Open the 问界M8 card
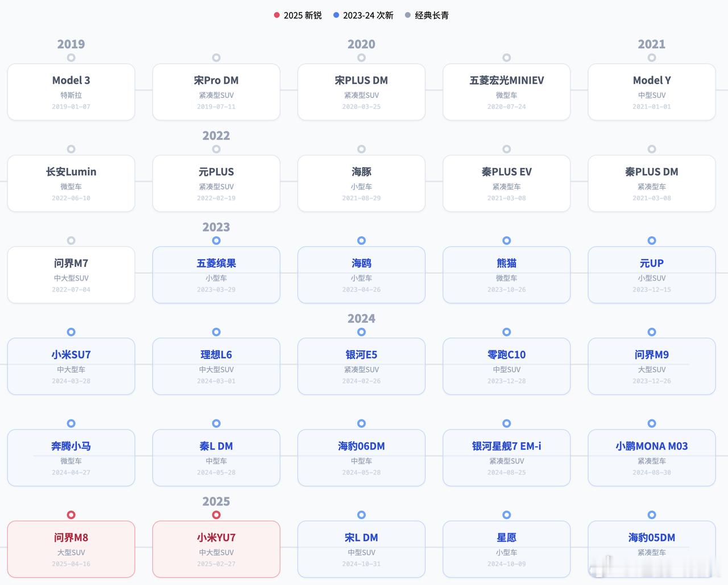This screenshot has height=585, width=728. click(x=71, y=549)
